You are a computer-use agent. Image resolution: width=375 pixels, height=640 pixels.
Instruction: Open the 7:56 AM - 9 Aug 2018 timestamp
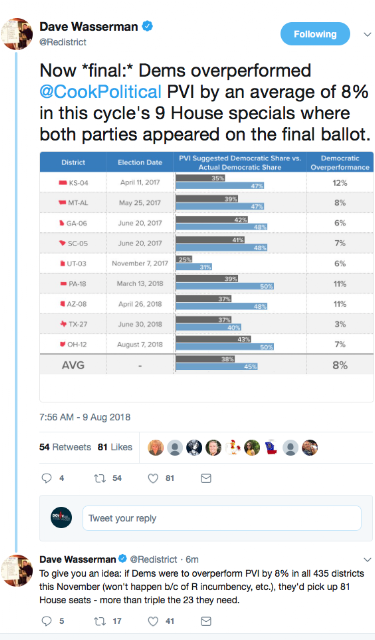[x=85, y=417]
